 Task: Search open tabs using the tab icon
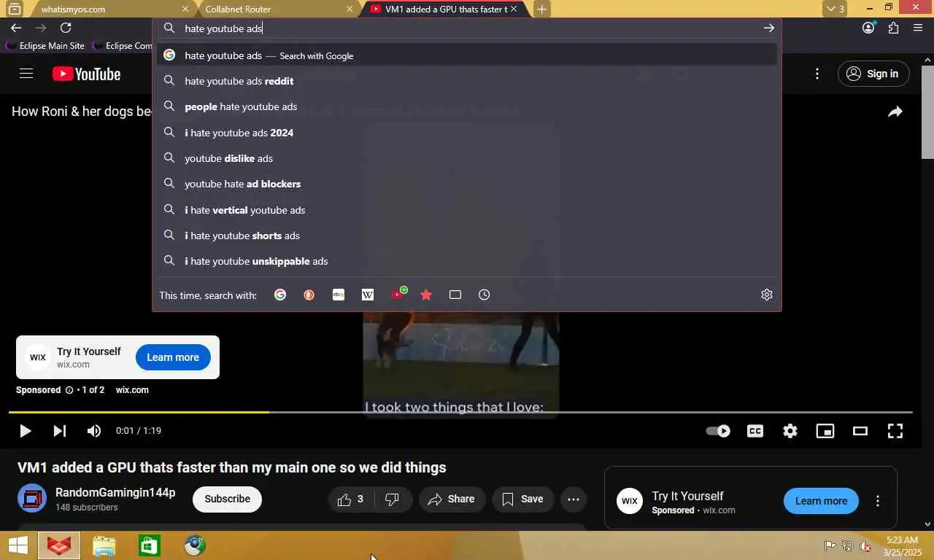pyautogui.click(x=455, y=295)
